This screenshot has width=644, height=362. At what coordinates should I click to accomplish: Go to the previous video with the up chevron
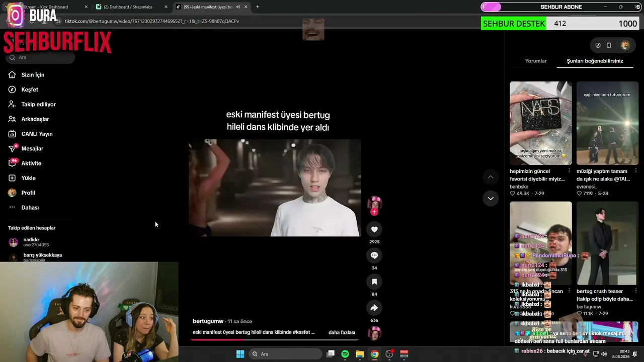(491, 177)
